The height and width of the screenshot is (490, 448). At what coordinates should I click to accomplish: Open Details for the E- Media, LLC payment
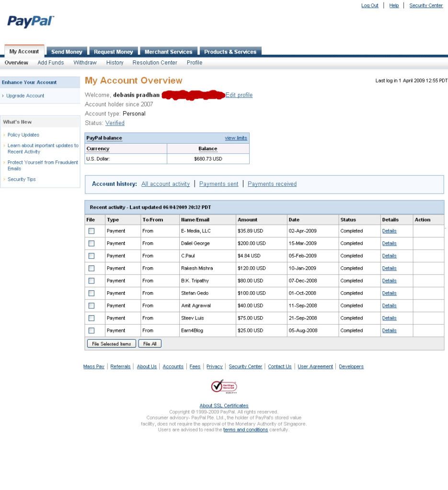pos(389,231)
